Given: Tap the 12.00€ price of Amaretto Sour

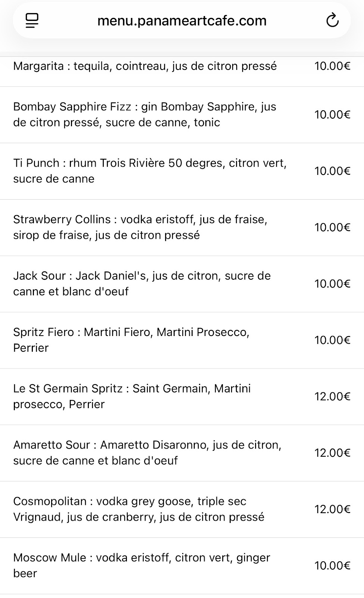Looking at the screenshot, I should (x=332, y=453).
